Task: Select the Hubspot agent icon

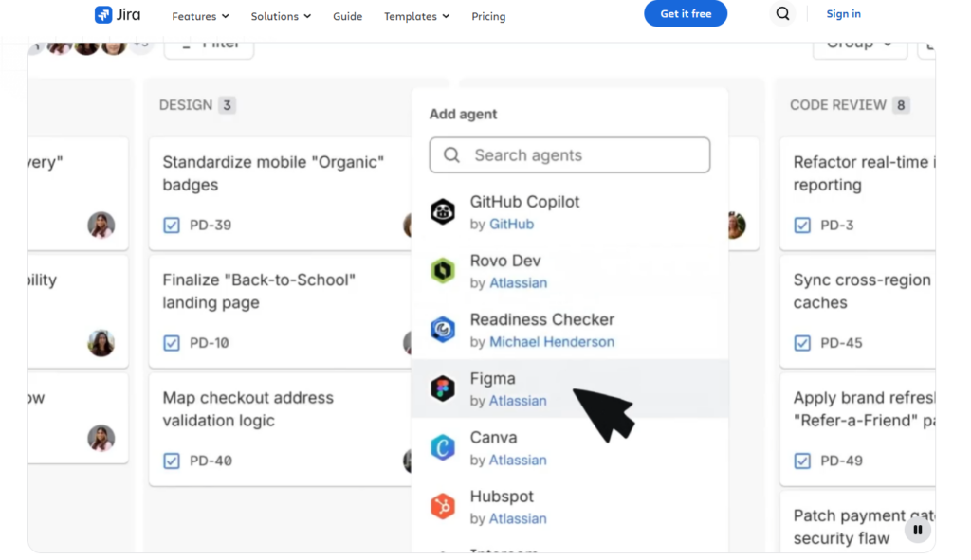Action: 443,506
